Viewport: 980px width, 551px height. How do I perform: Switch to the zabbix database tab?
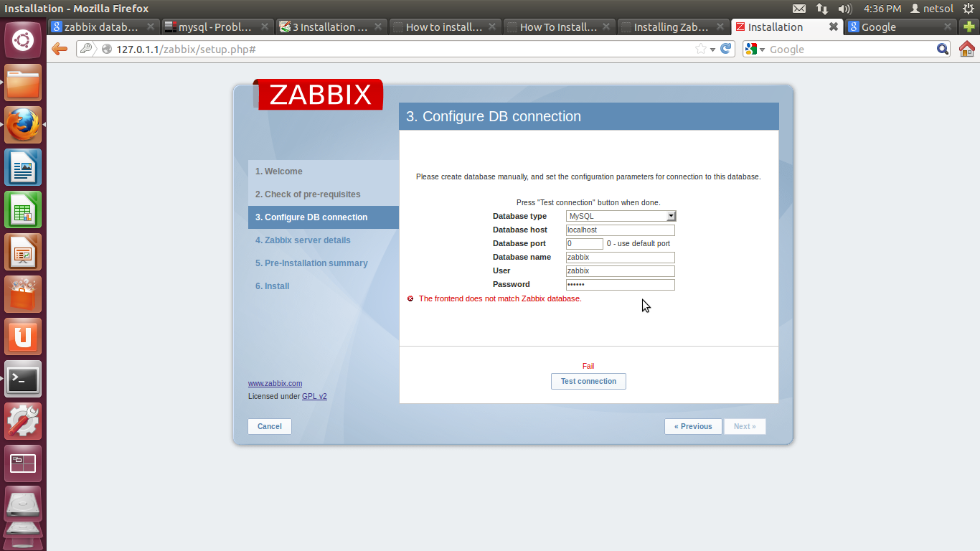point(103,27)
